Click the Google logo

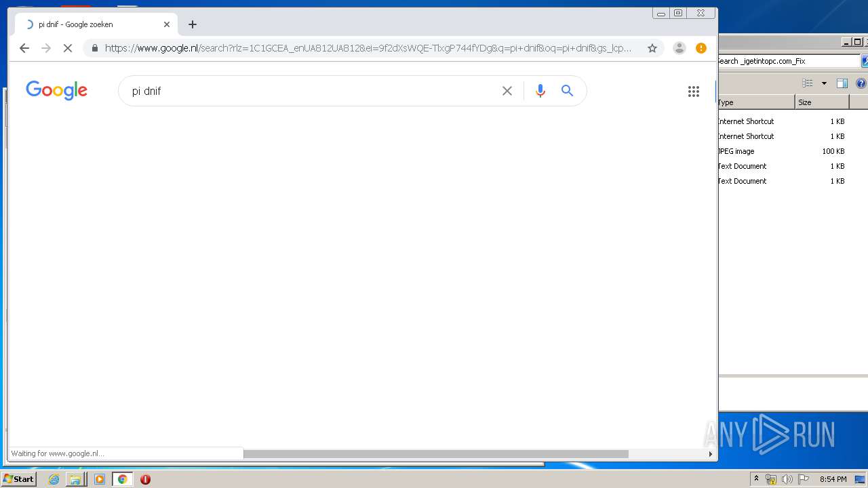point(57,90)
